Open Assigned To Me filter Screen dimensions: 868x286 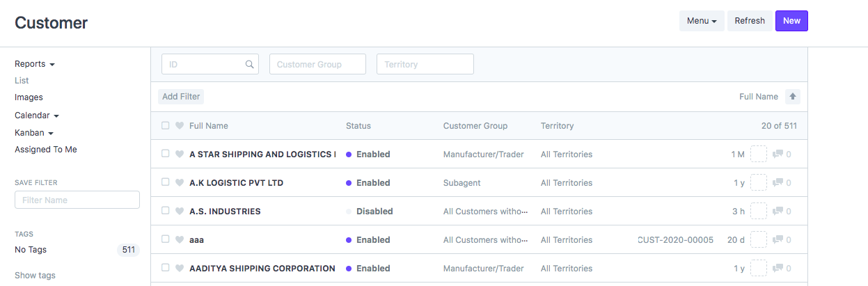tap(46, 149)
